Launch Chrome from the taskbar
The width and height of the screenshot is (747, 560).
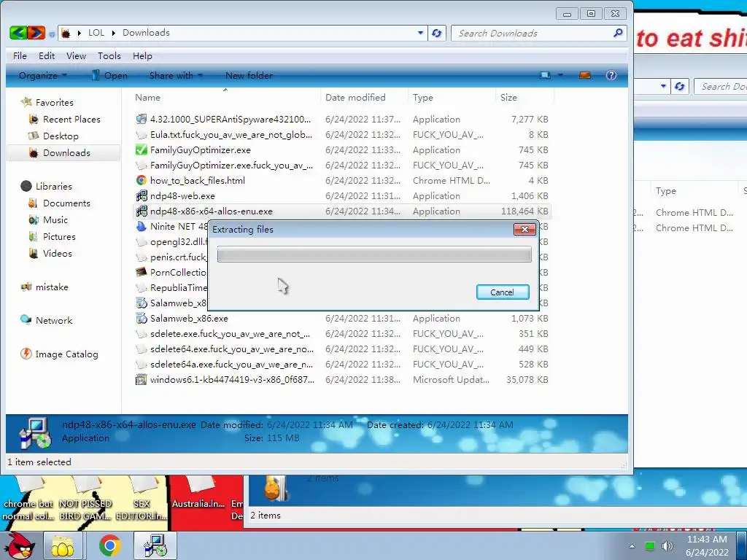[x=109, y=545]
